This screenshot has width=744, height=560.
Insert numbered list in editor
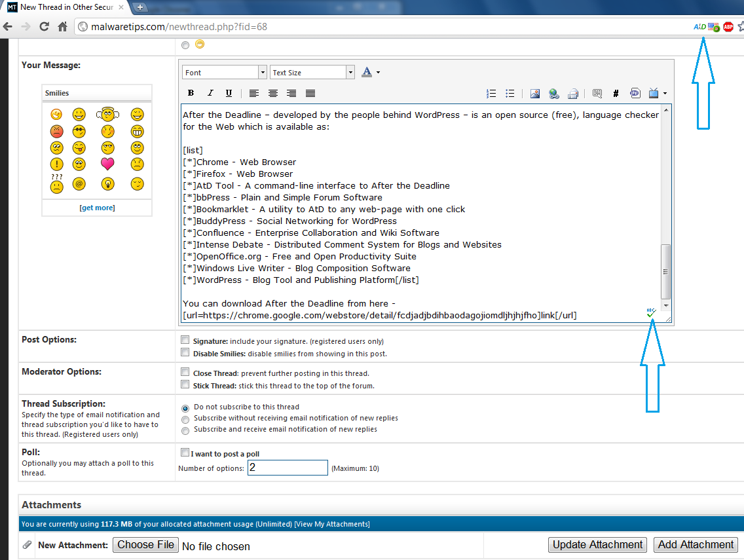point(491,93)
